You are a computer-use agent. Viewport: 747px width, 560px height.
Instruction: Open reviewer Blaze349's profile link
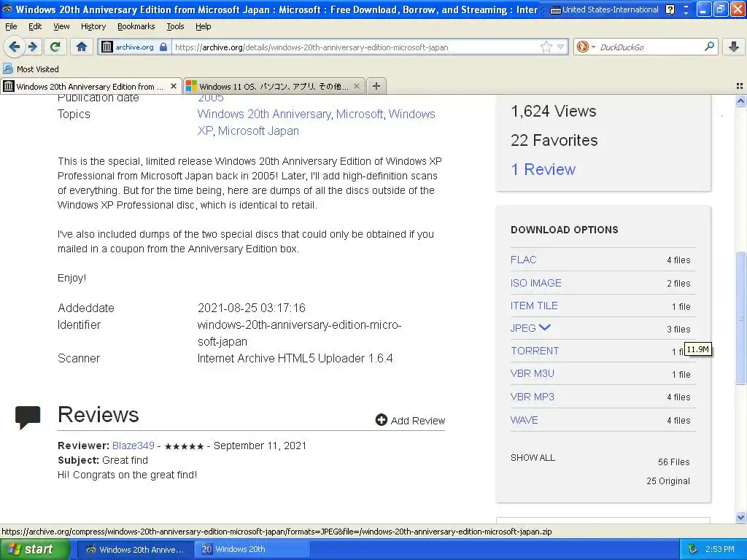tap(133, 446)
